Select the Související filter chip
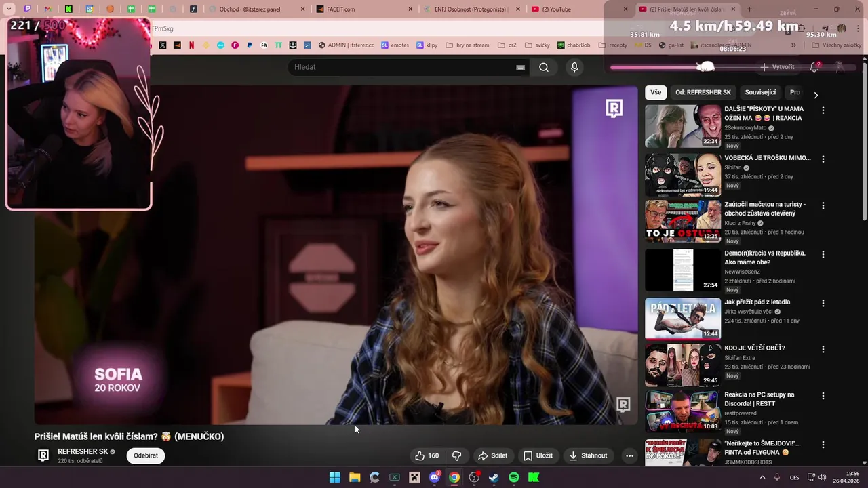 [x=760, y=92]
